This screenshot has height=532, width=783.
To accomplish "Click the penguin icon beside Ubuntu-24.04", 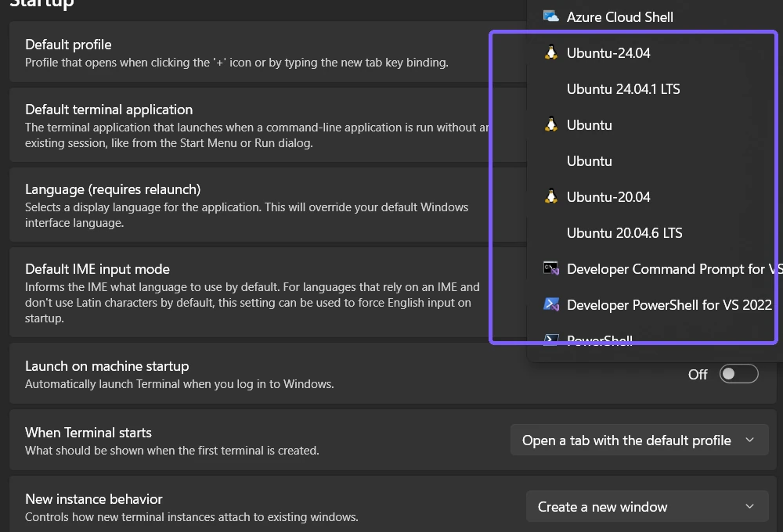I will pos(550,52).
